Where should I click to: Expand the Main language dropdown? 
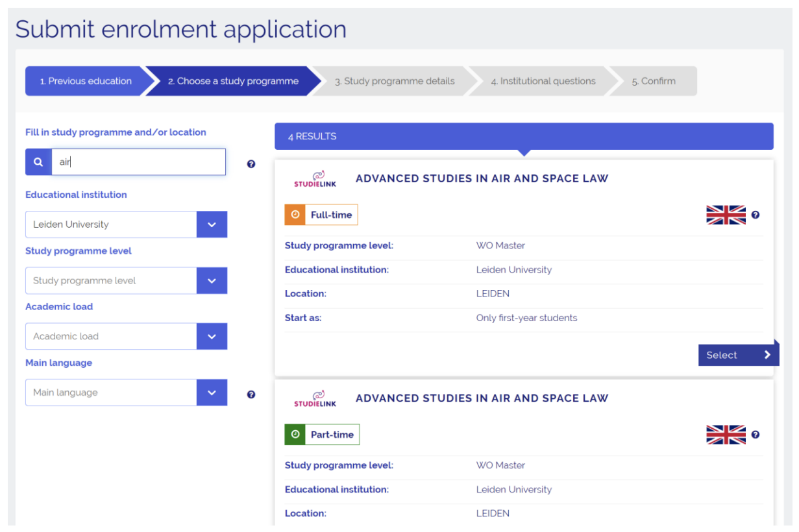212,393
